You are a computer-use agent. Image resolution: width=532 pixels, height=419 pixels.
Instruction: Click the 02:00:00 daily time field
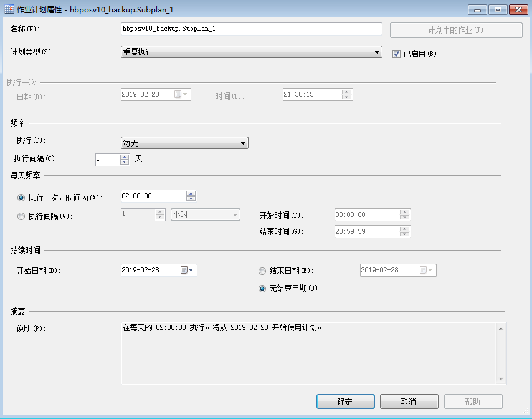[x=154, y=196]
